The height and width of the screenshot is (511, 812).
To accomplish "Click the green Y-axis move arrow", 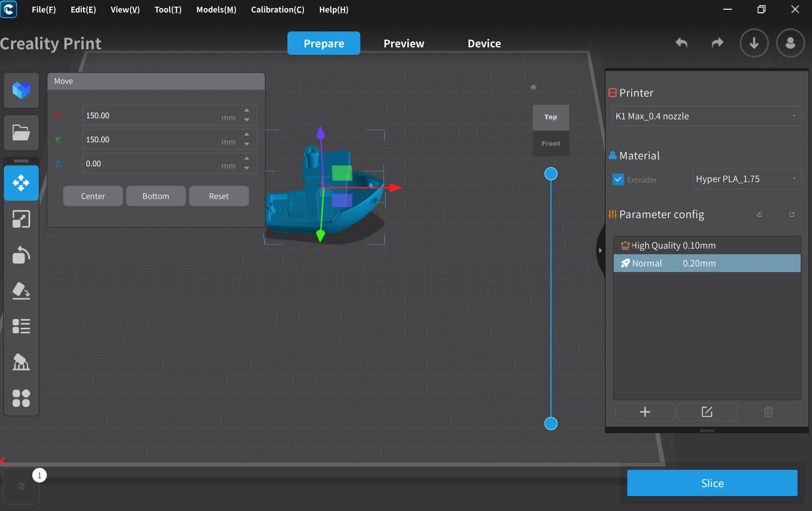I will pos(320,236).
